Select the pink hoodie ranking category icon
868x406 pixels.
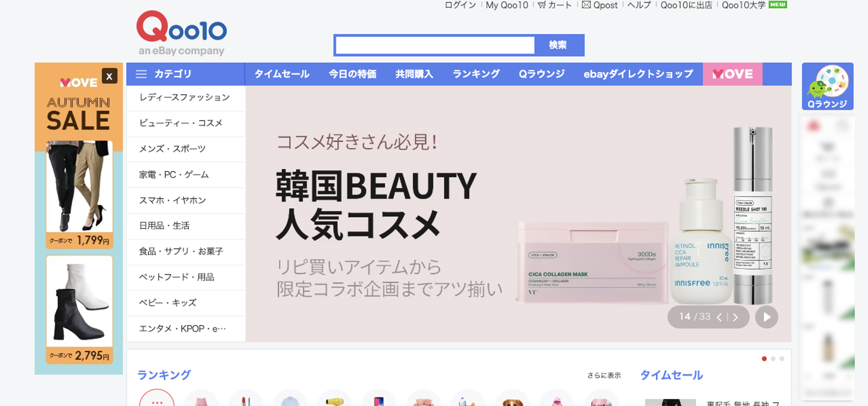557,398
